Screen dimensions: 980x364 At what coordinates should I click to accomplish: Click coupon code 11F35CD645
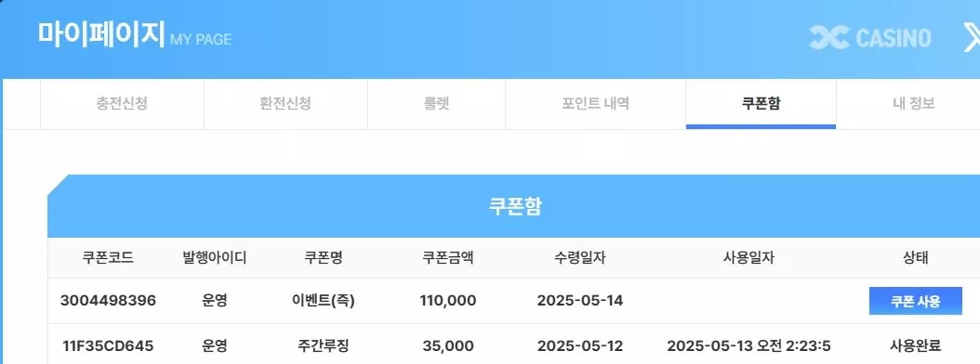(108, 346)
